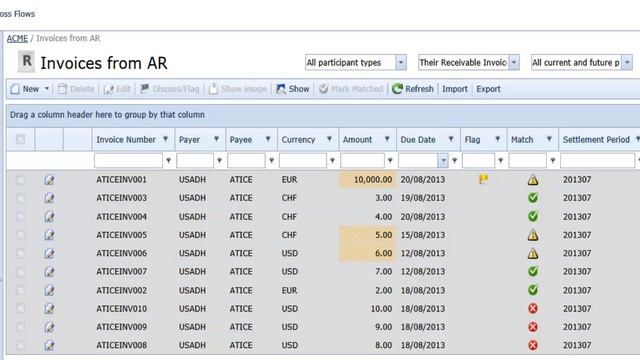640x360 pixels.
Task: Click green matched icon for ATICEINV007
Action: (533, 271)
